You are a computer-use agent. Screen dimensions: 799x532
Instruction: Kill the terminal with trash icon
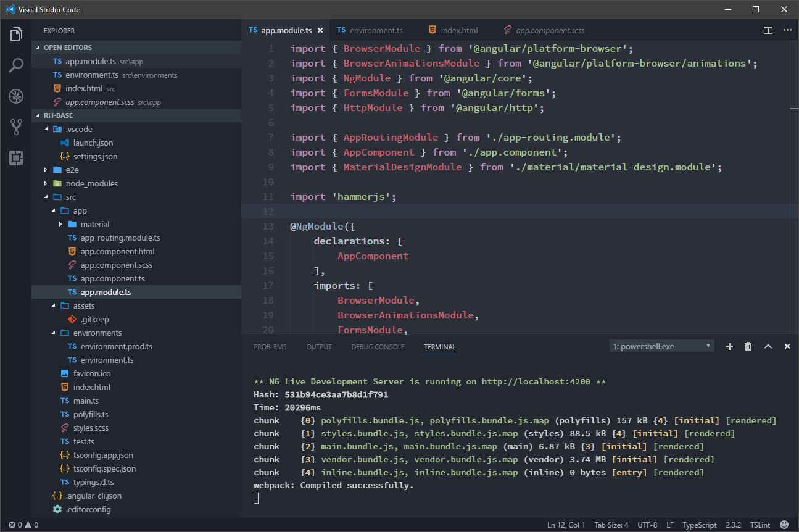[748, 347]
